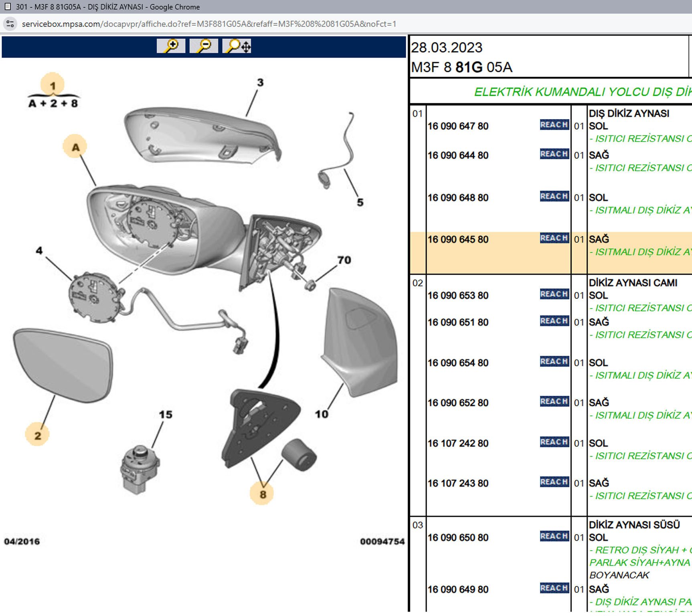Click callout 15 for the mirror motor
692x616 pixels.
pyautogui.click(x=166, y=415)
